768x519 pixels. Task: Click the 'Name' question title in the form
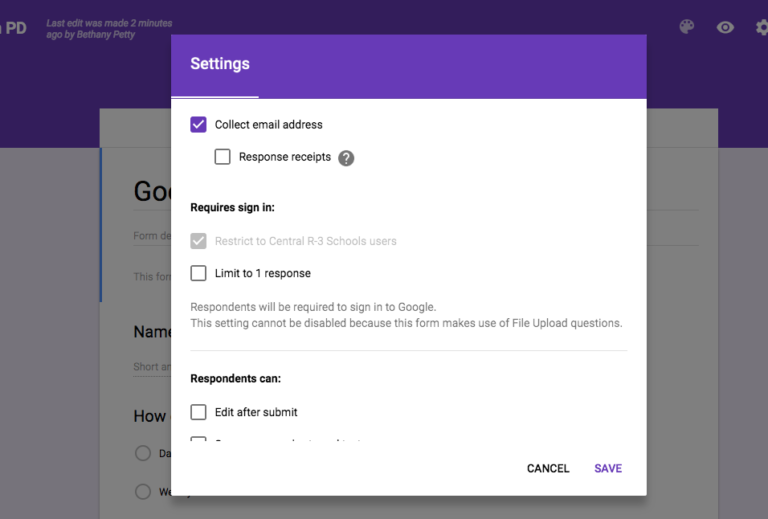(x=152, y=332)
